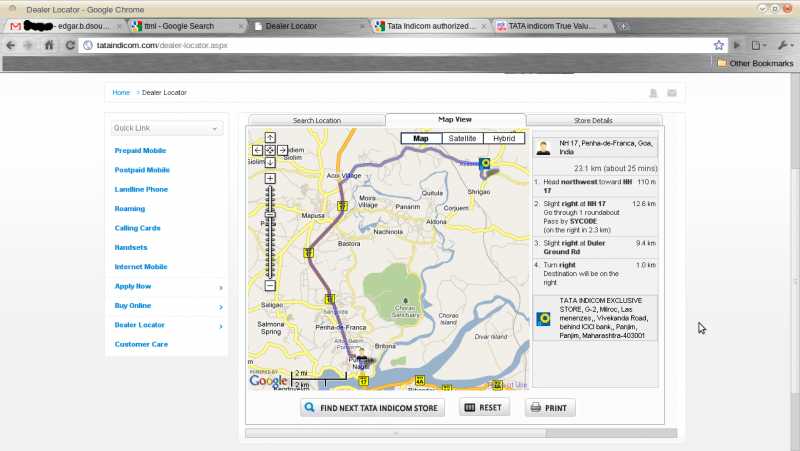Open the Internet Mobile link
Viewport: 800px width, 451px height.
[141, 267]
